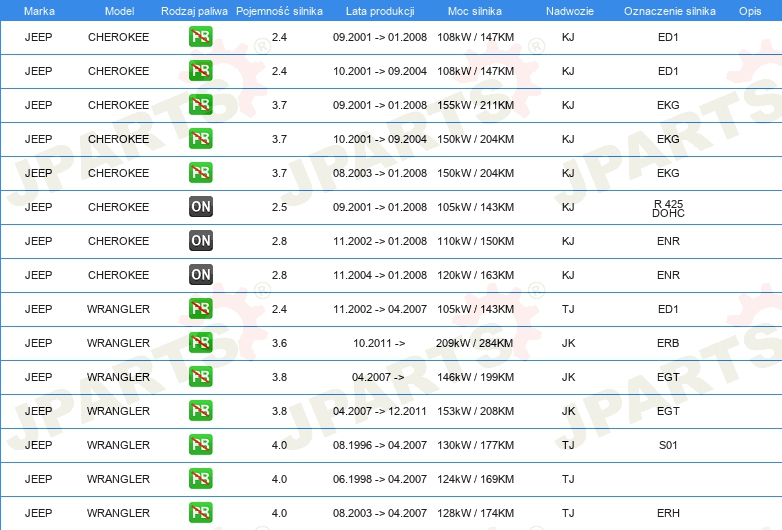Viewport: 782px width, 530px height.
Task: Click the ON fuel icon for Cherokee 110kW / 150KM
Action: click(201, 241)
